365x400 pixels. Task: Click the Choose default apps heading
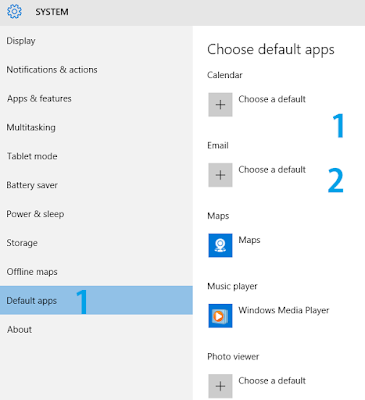[x=271, y=50]
